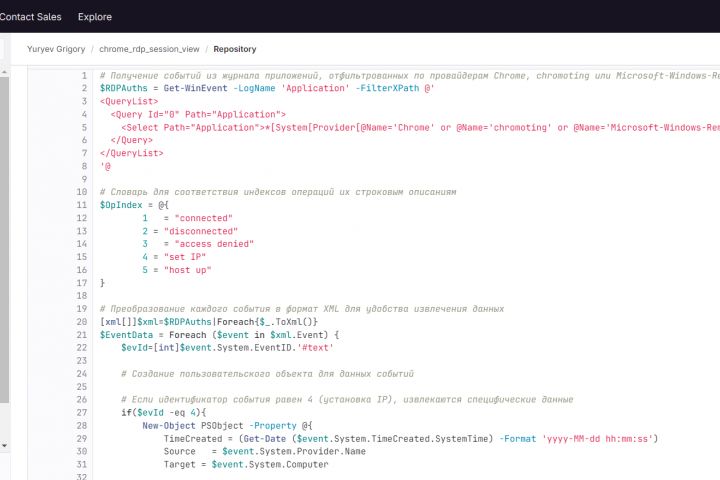Click the "access denied" string
The width and height of the screenshot is (720, 480).
[x=214, y=244]
